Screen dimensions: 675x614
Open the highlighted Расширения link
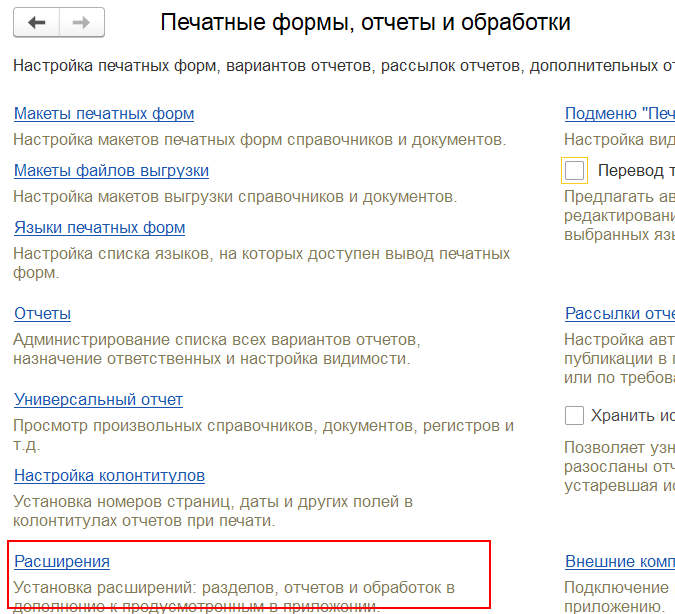(x=62, y=562)
